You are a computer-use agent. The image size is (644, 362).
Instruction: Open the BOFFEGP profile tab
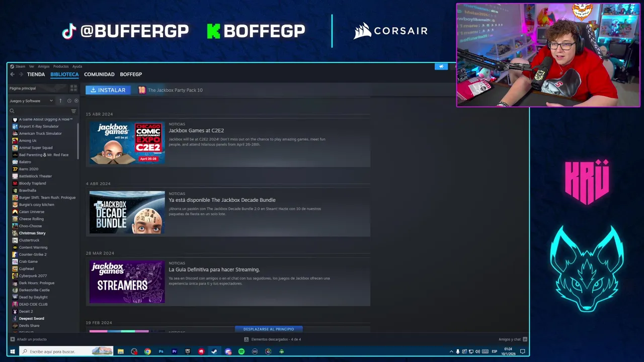coord(131,74)
